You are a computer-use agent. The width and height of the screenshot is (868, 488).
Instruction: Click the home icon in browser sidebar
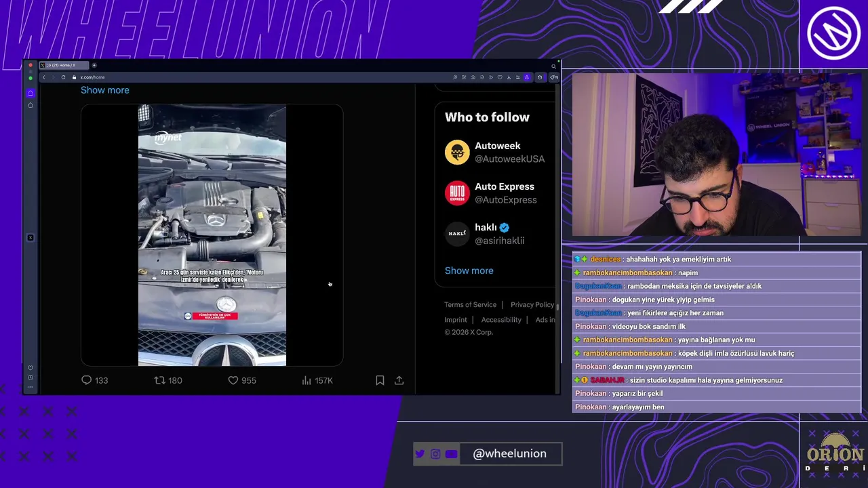point(31,93)
